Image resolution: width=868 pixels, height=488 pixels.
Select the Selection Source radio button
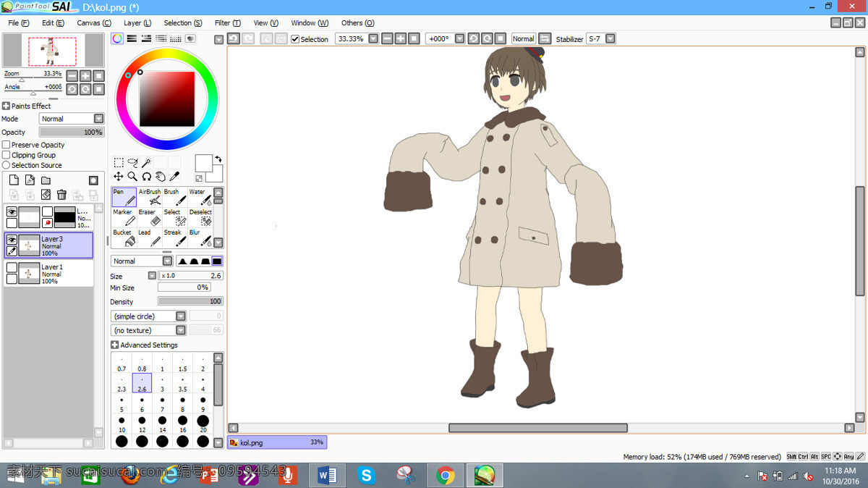coord(7,165)
